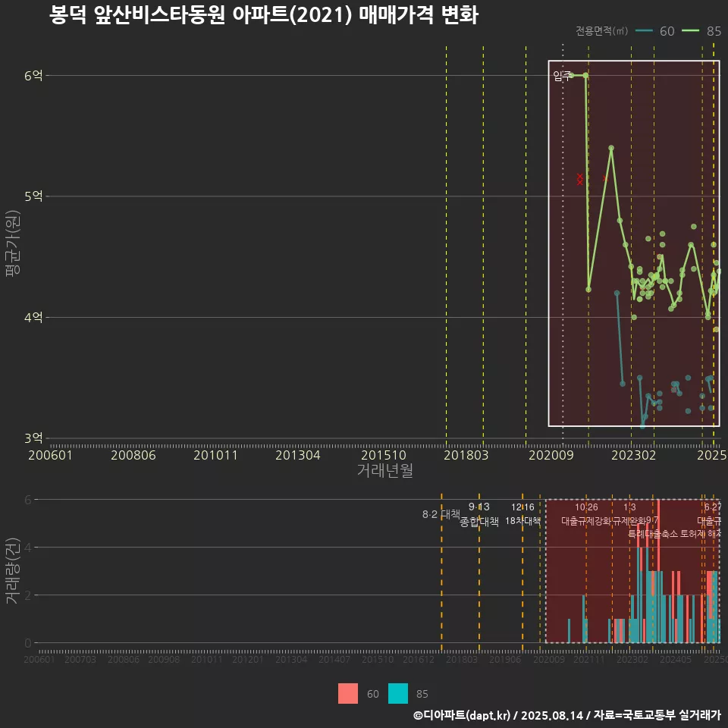Click the 0 label on volume axis

coord(28,643)
